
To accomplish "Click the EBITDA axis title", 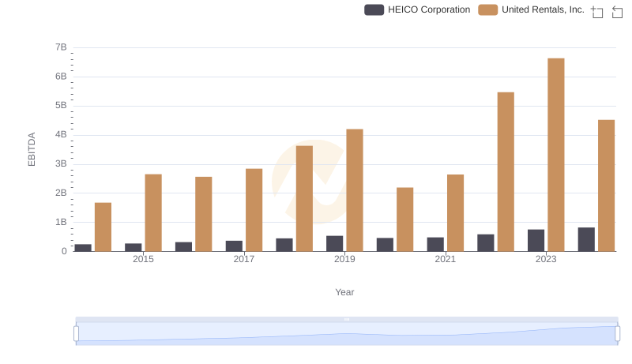I will (32, 149).
